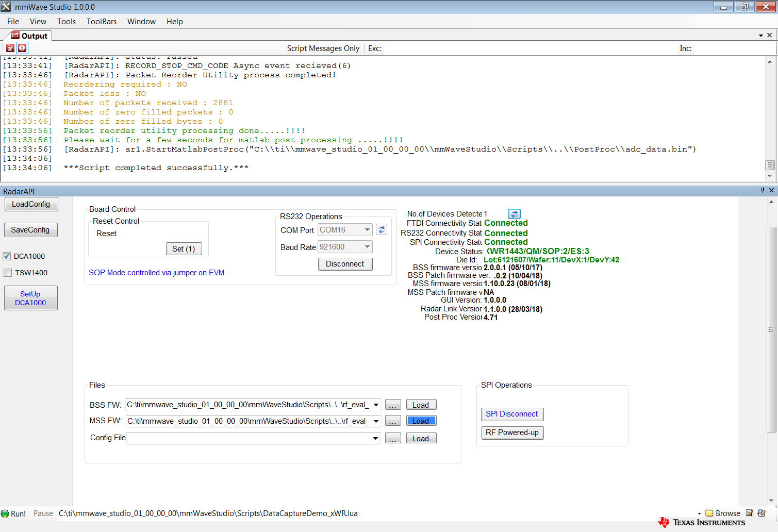The height and width of the screenshot is (532, 778).
Task: Expand the script path history arrow
Action: click(x=699, y=513)
